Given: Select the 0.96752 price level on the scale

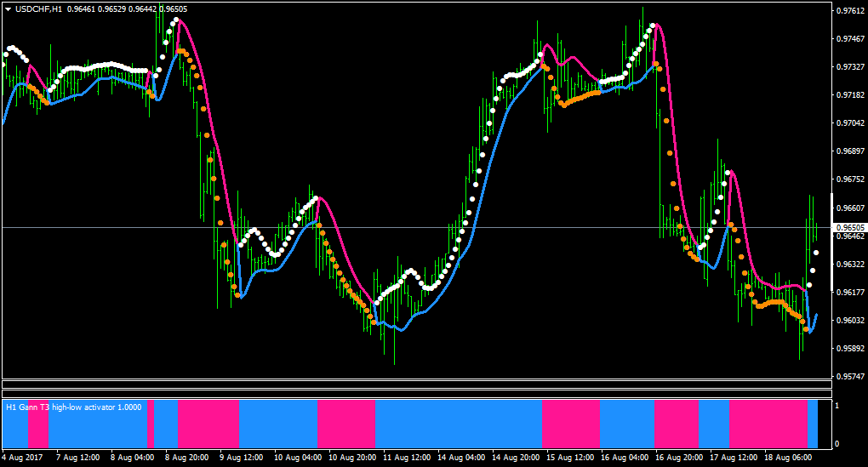Looking at the screenshot, I should (851, 179).
